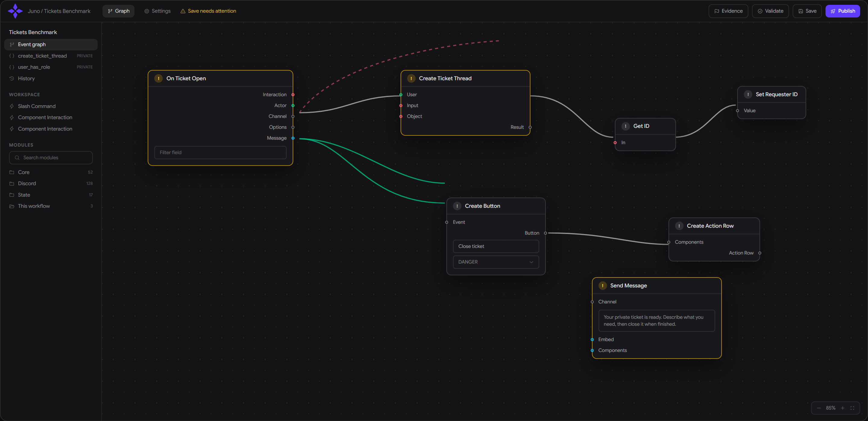
Task: Click the Event port on Create Button
Action: 446,222
